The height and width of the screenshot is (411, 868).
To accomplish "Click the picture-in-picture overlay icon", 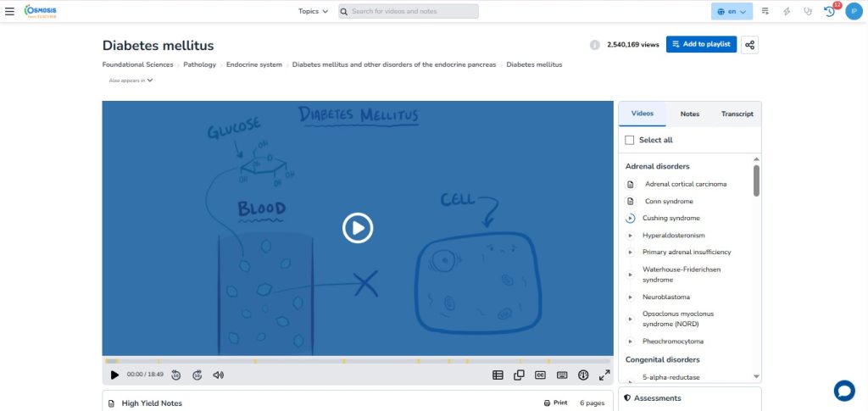I will click(x=519, y=375).
